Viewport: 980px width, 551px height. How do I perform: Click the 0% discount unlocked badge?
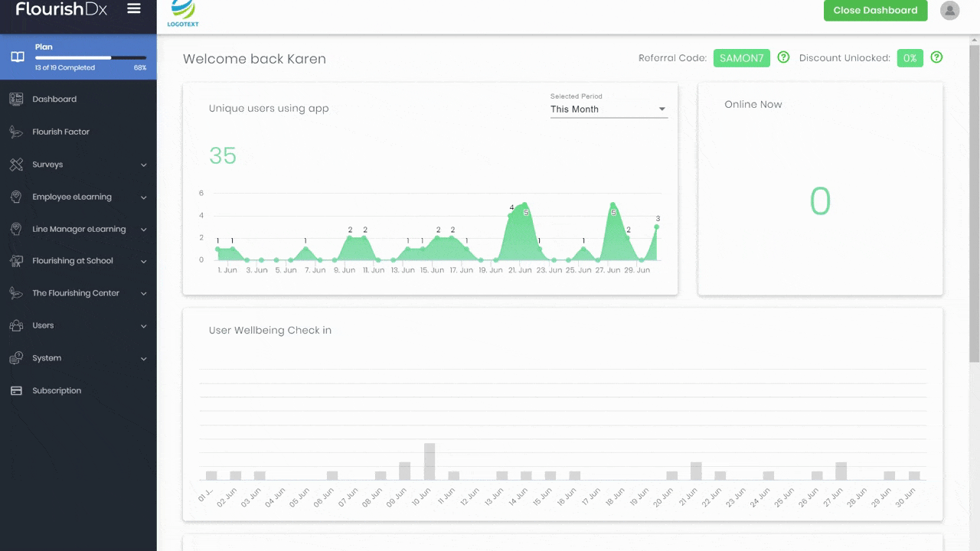tap(910, 58)
